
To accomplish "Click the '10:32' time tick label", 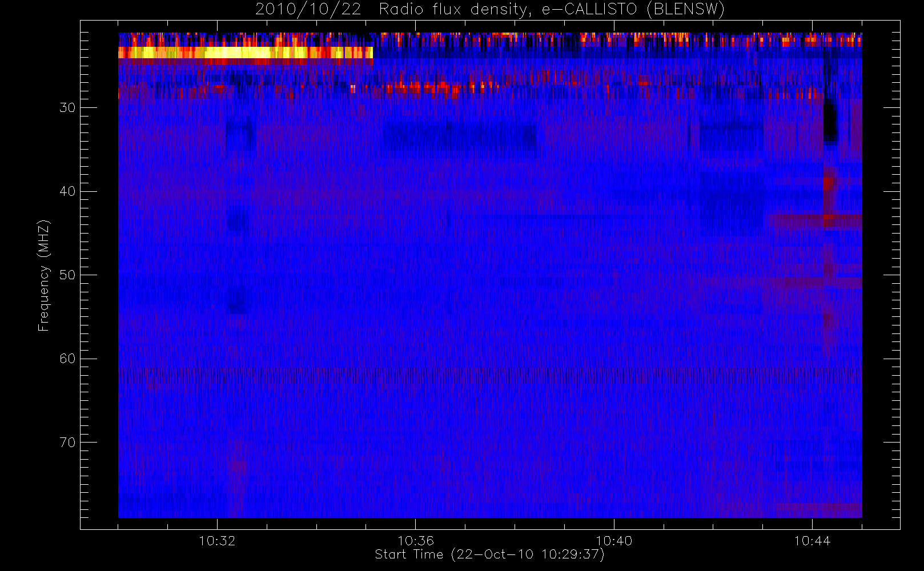I will click(217, 541).
